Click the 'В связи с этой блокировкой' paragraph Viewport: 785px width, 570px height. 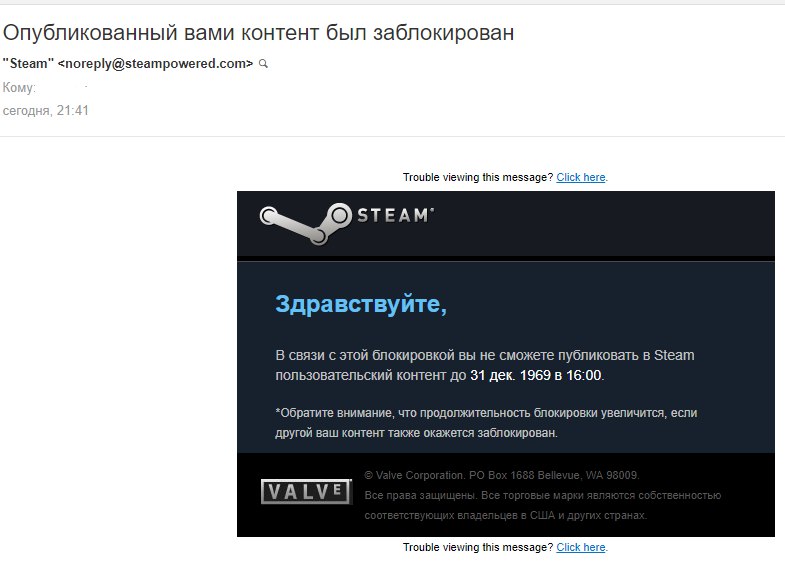[485, 365]
